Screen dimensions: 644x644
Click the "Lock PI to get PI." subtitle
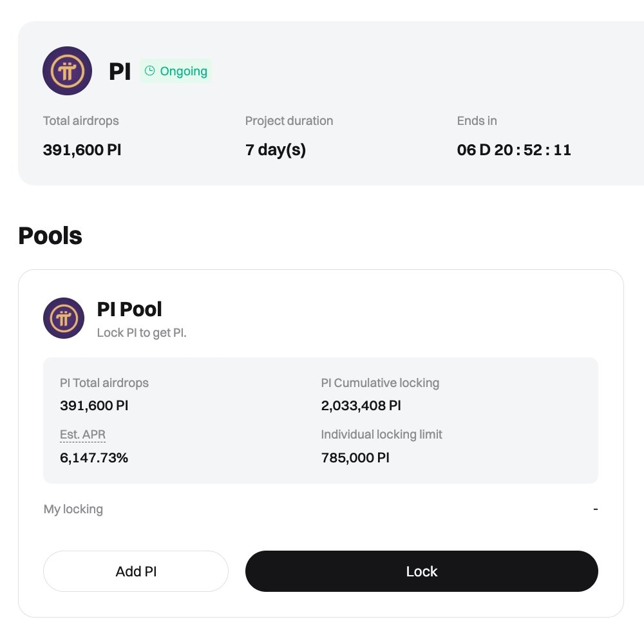pyautogui.click(x=142, y=333)
